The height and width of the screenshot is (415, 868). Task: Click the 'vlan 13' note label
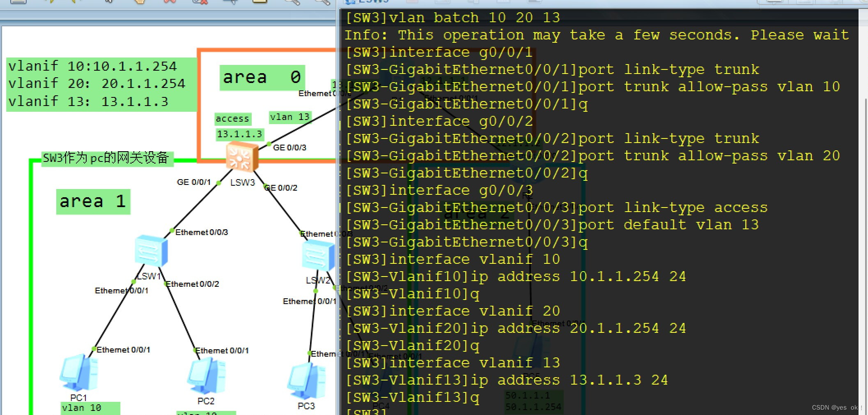[290, 117]
